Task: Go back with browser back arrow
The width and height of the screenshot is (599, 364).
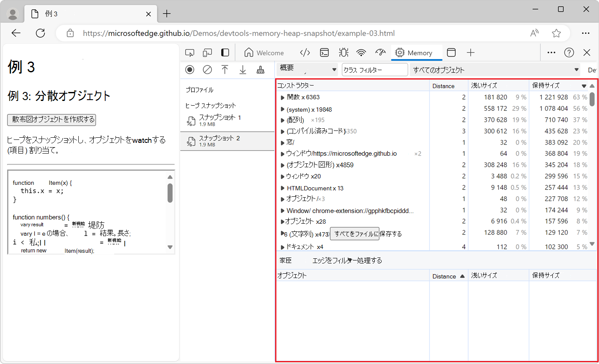Action: pos(16,33)
